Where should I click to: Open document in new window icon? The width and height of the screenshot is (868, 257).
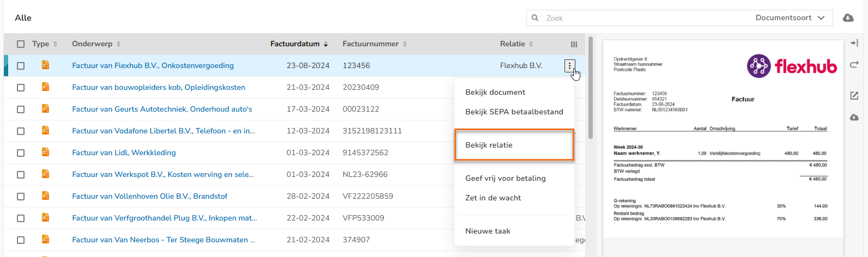[x=854, y=96]
